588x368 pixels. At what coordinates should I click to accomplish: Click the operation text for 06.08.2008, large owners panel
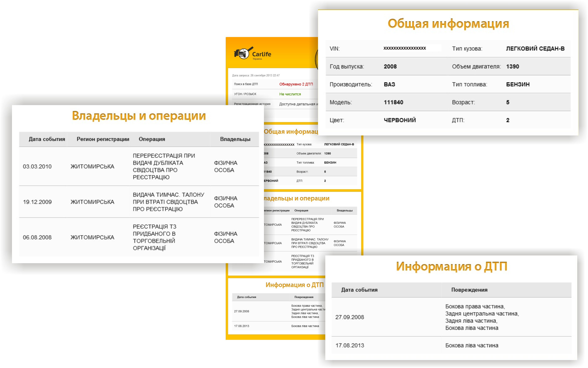pos(154,238)
